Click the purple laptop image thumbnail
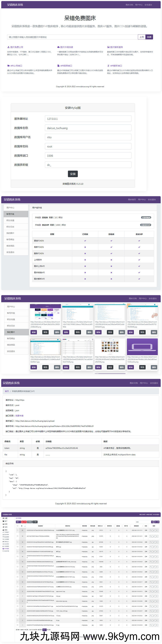 pyautogui.click(x=142, y=347)
